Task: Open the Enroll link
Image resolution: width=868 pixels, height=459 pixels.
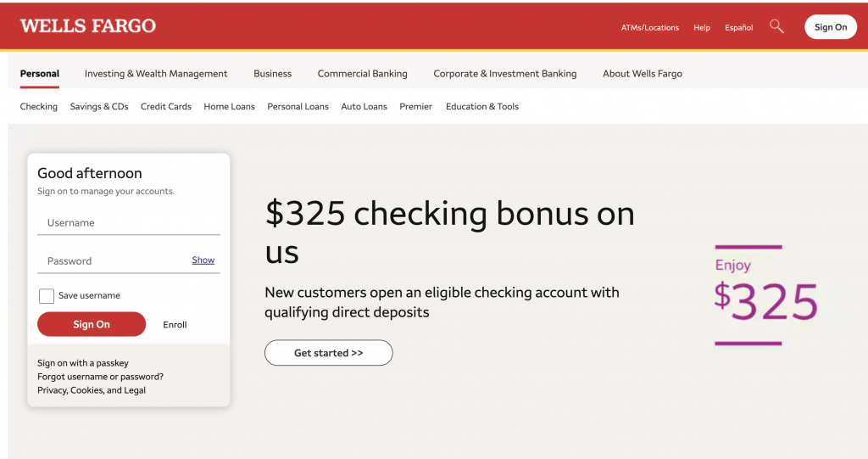Action: 175,325
